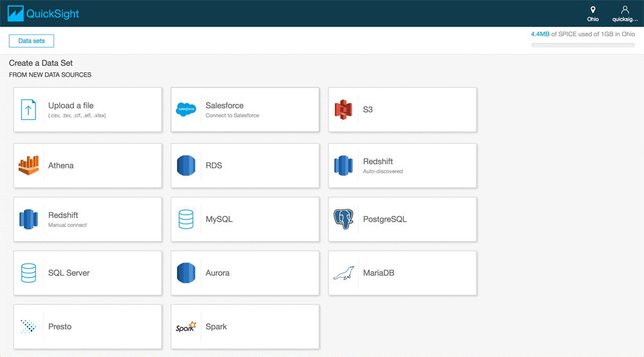Screen dimensions: 644x357
Task: Open the Ohio region selector icon
Action: 592,10
